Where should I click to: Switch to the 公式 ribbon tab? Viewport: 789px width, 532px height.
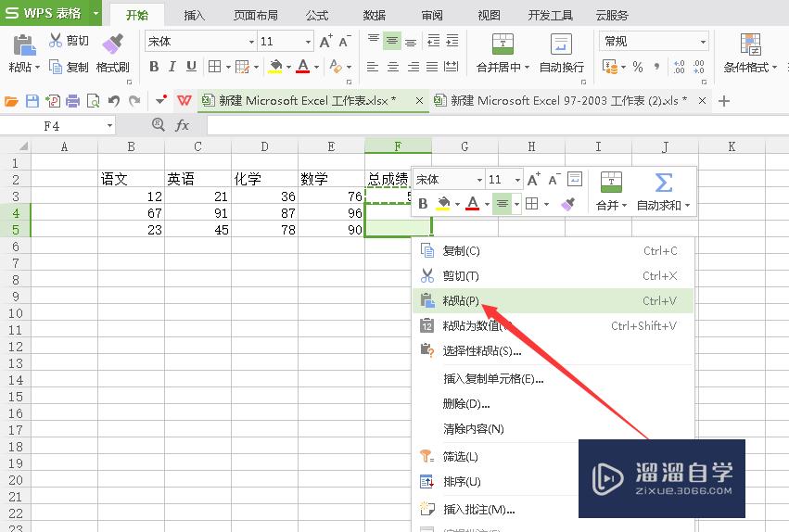pos(317,15)
